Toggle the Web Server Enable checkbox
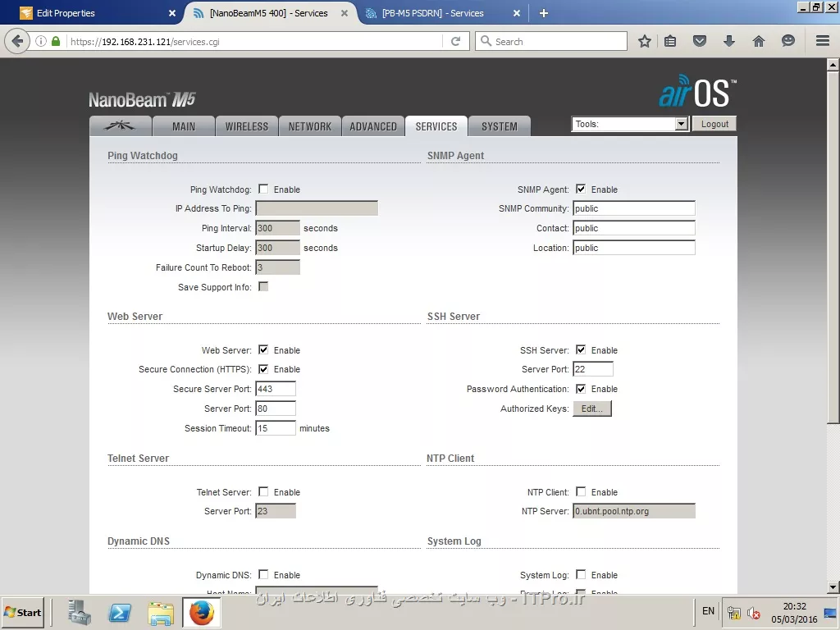This screenshot has width=840, height=630. [263, 349]
